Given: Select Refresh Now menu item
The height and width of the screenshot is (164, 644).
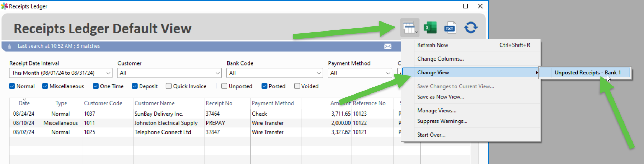Looking at the screenshot, I should point(471,45).
